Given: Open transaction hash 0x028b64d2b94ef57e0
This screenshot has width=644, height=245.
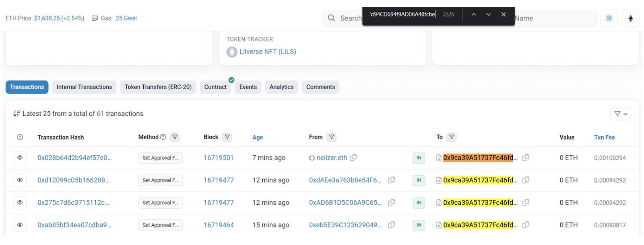Looking at the screenshot, I should point(74,158).
